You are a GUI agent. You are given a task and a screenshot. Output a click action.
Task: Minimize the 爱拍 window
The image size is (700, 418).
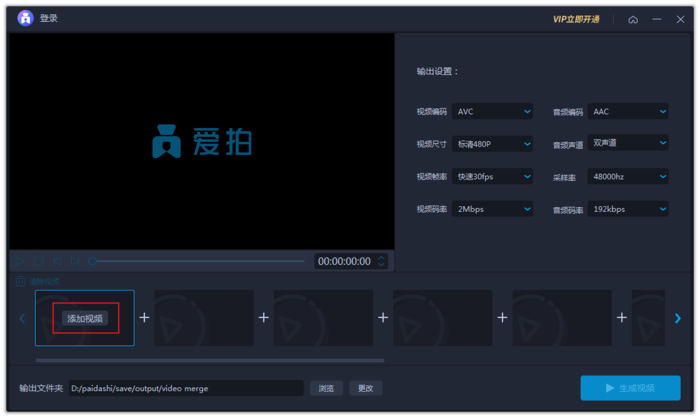click(657, 19)
